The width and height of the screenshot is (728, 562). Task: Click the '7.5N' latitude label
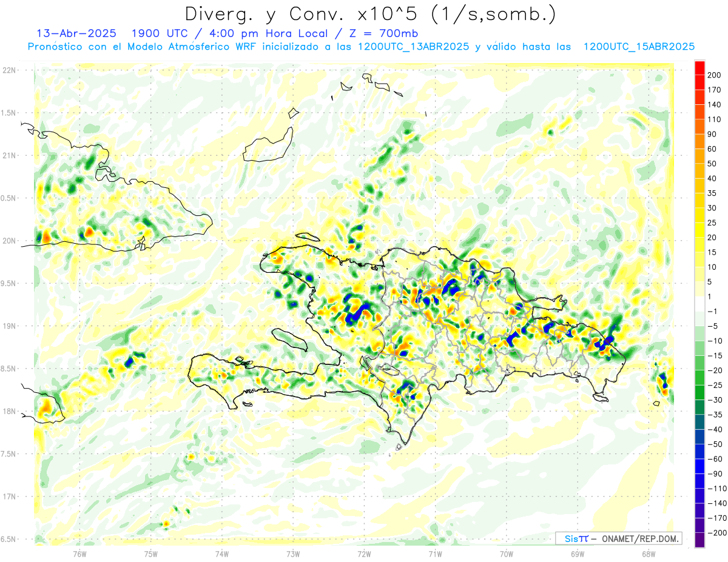9,454
